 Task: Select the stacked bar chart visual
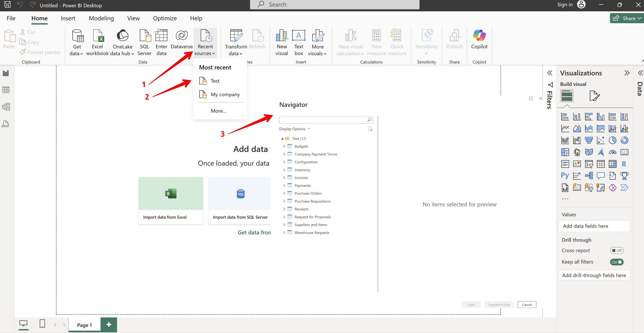click(565, 117)
